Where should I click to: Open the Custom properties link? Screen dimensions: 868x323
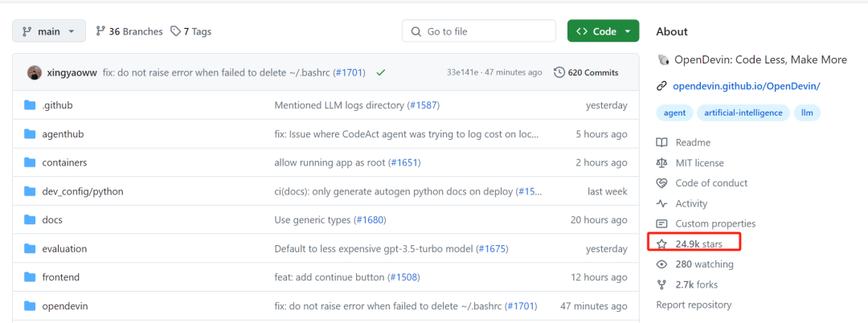click(x=715, y=224)
